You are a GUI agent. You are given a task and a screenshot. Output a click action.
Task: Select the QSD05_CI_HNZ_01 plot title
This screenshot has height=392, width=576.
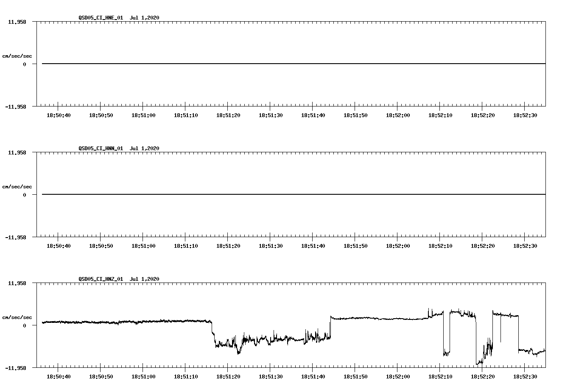click(x=119, y=279)
